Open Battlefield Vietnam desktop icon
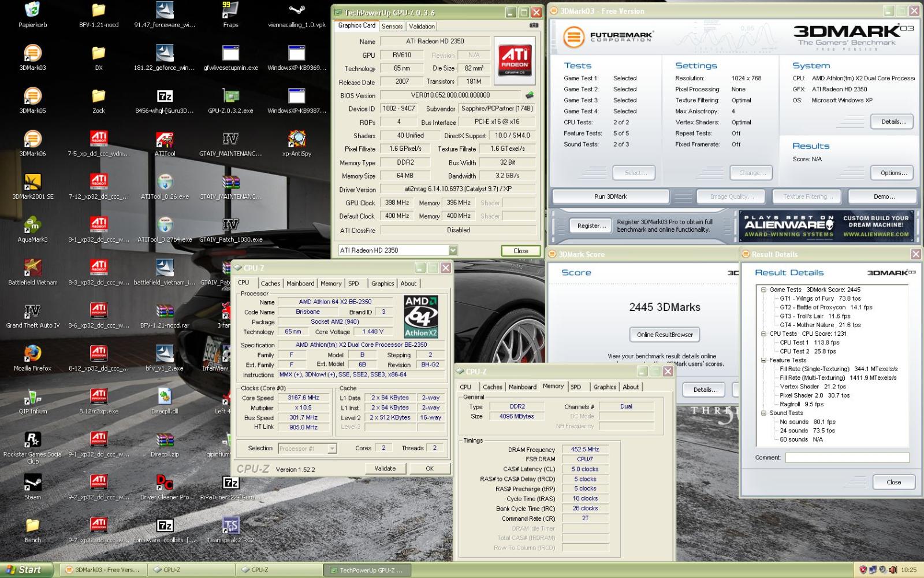Screen dimensions: 924x578 pos(32,272)
